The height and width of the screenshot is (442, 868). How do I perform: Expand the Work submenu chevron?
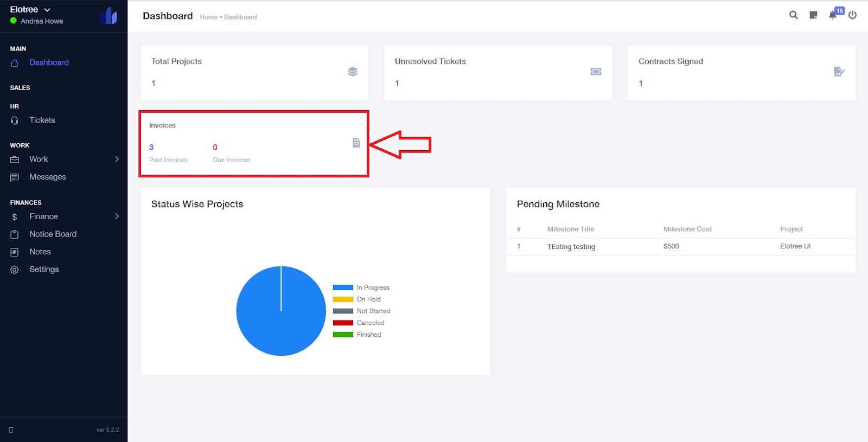[x=117, y=159]
